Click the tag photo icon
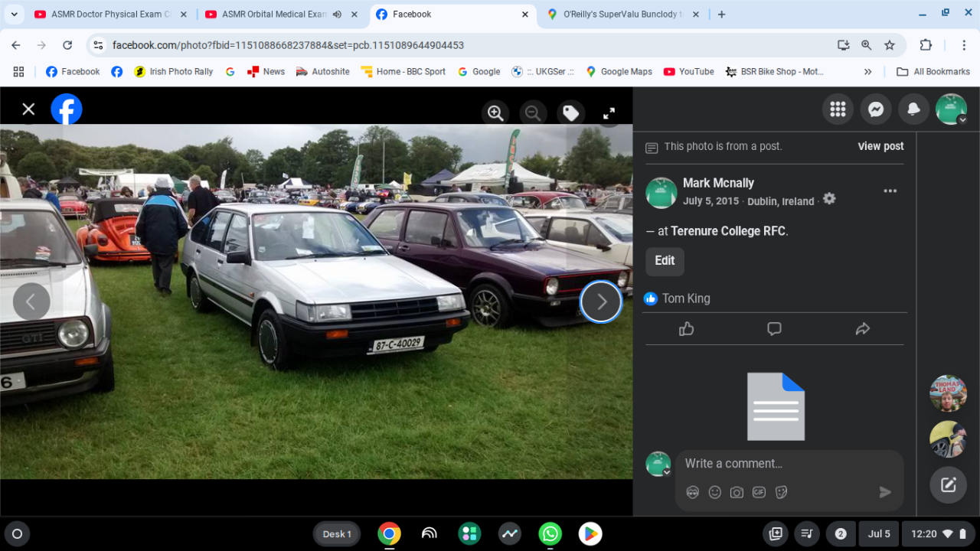 pos(570,113)
